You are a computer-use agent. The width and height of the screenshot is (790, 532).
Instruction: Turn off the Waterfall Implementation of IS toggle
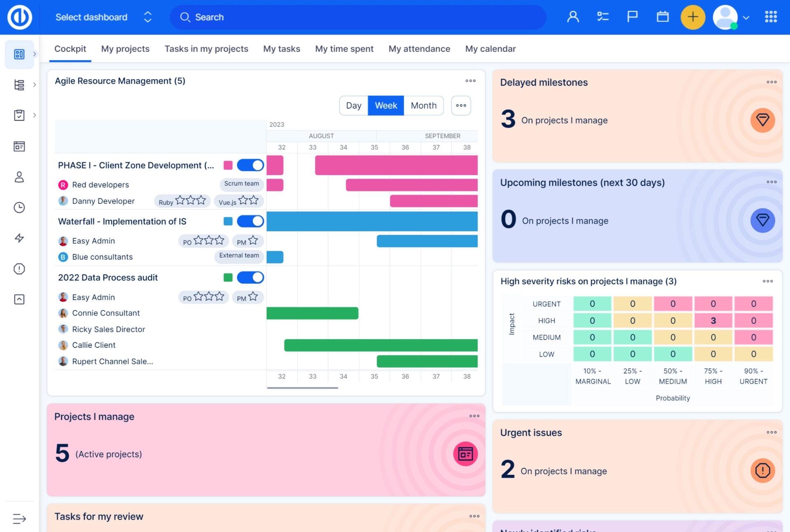[x=250, y=221]
